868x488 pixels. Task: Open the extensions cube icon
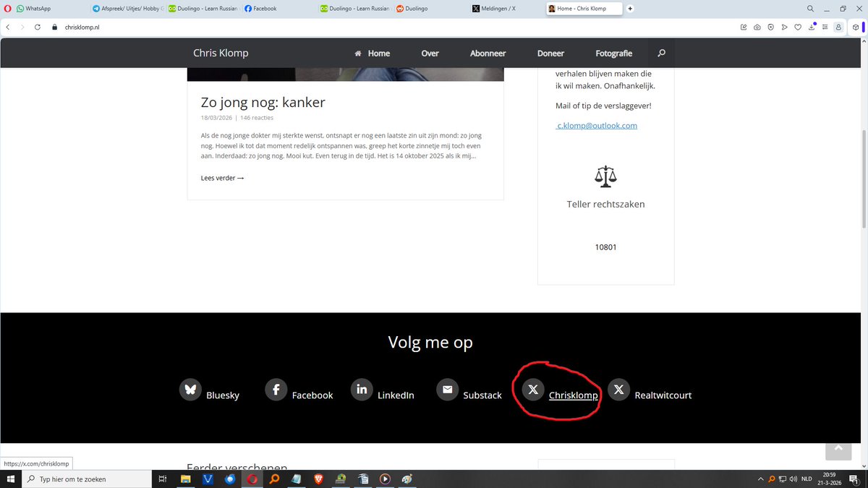coord(856,27)
